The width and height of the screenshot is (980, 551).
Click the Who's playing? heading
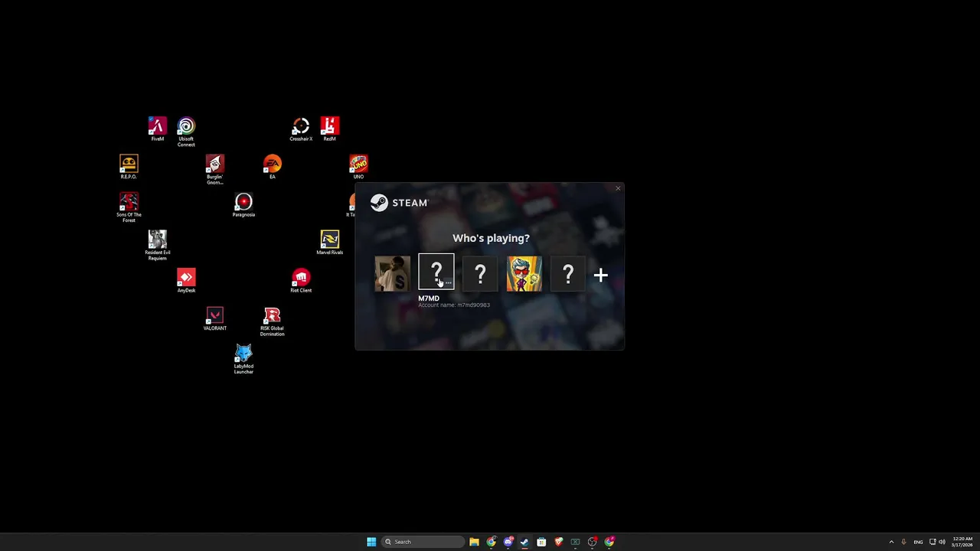click(491, 238)
